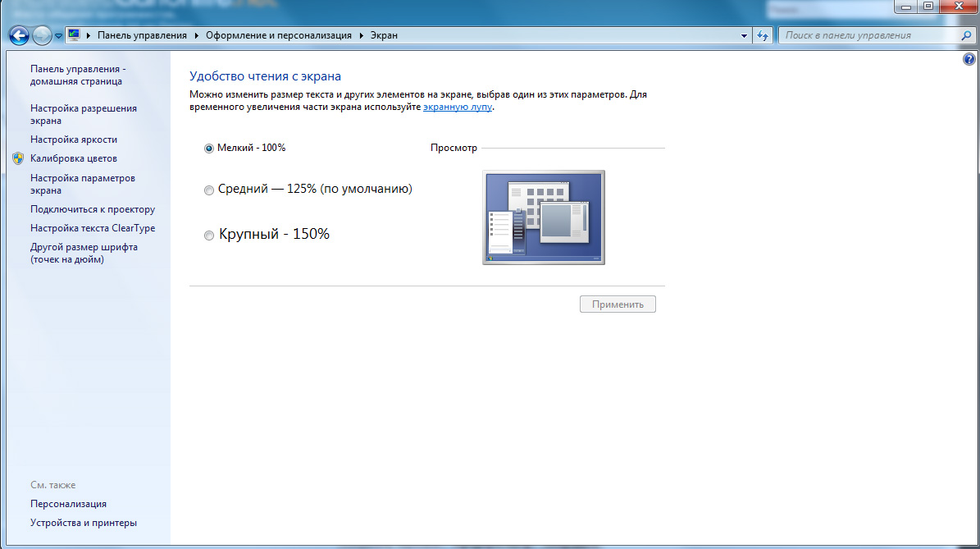Expand breadcrumb arrow after Панель управления
The image size is (980, 549).
(x=196, y=36)
